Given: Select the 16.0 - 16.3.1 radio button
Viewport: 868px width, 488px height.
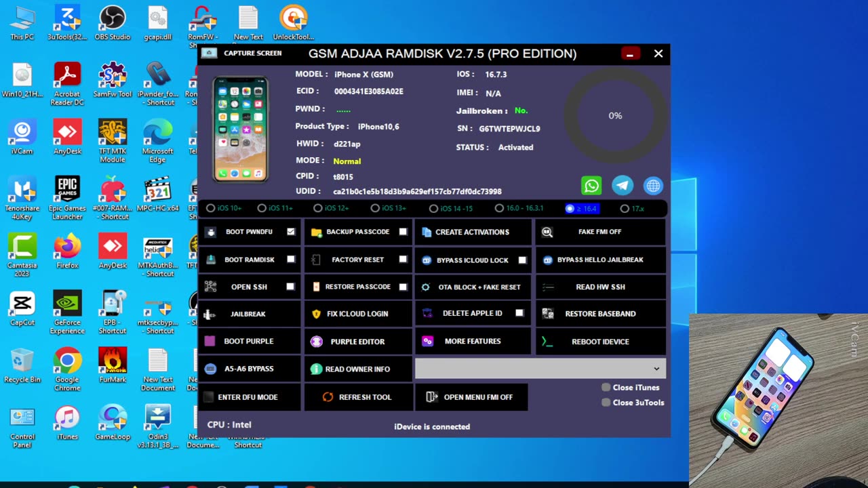Looking at the screenshot, I should (x=500, y=208).
